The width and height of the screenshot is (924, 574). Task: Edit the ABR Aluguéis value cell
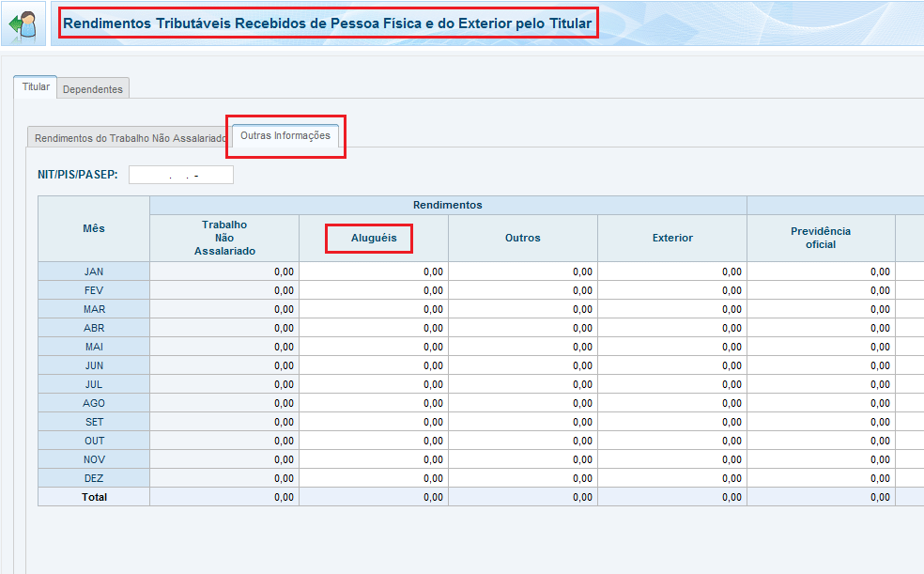tap(374, 328)
